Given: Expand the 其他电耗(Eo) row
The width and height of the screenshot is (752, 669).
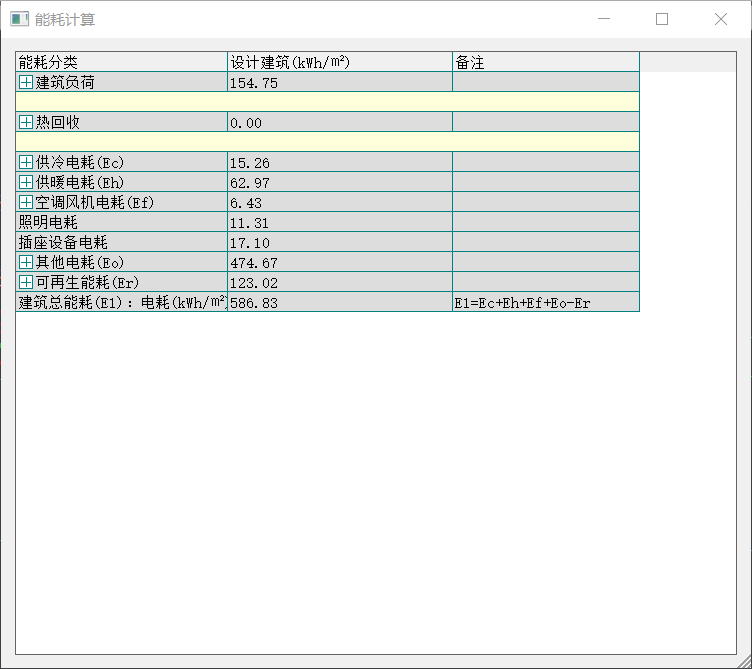Looking at the screenshot, I should (26, 262).
